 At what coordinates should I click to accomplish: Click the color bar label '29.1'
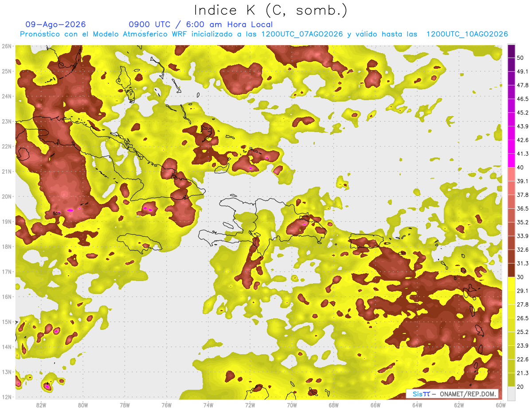click(522, 290)
